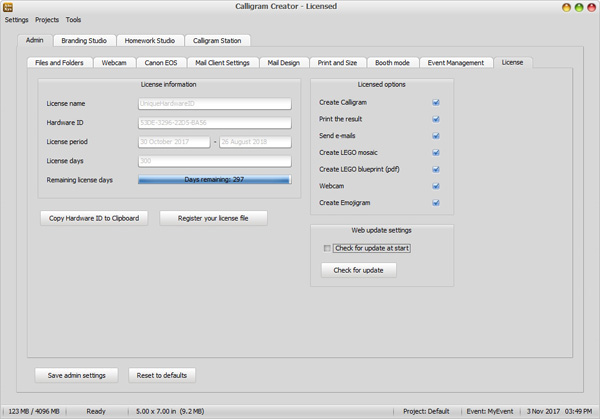Screen dimensions: 600x419
Task: Open the Files and Folders sub-tab
Action: [59, 63]
